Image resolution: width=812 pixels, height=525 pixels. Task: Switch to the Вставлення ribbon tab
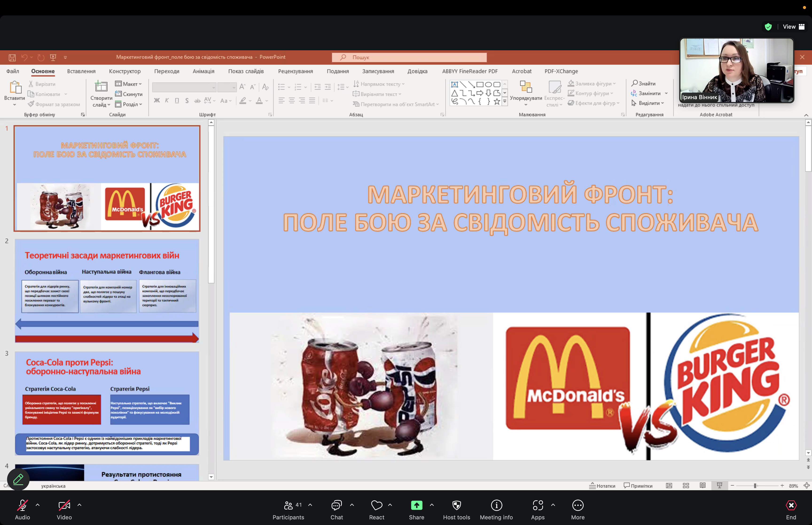81,71
